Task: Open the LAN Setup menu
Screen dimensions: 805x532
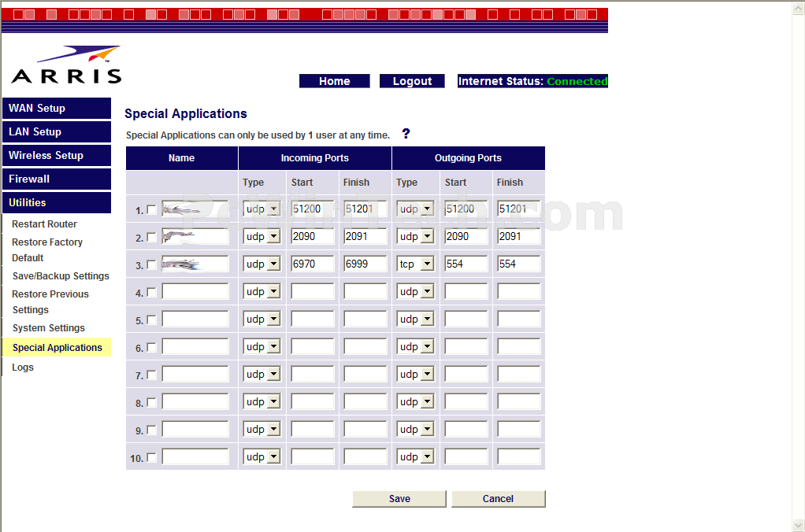Action: (x=57, y=132)
